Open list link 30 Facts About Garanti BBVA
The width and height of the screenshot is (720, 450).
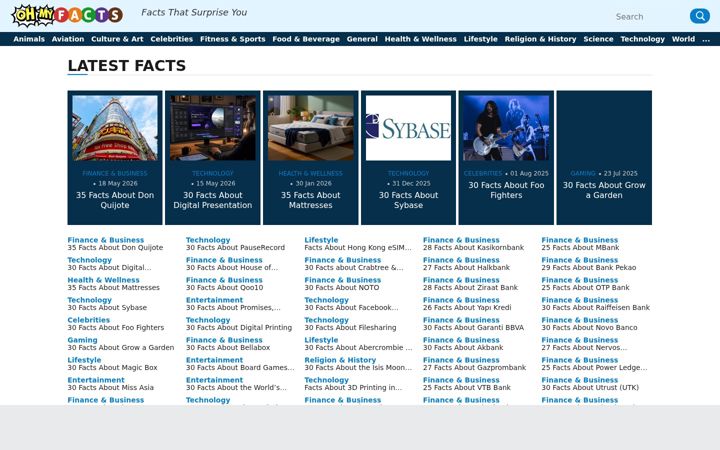click(473, 327)
